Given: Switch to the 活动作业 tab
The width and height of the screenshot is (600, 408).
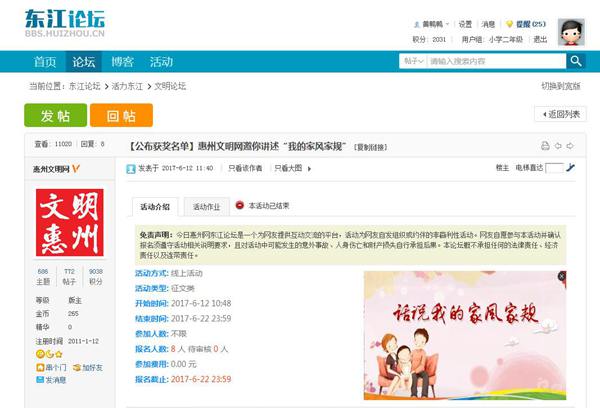Looking at the screenshot, I should [x=207, y=207].
